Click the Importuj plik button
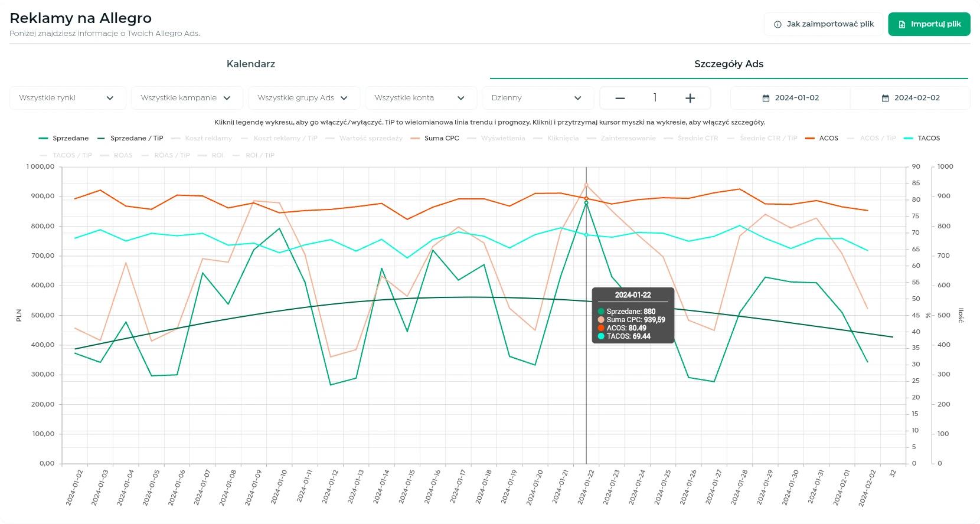980x524 pixels. coord(929,24)
